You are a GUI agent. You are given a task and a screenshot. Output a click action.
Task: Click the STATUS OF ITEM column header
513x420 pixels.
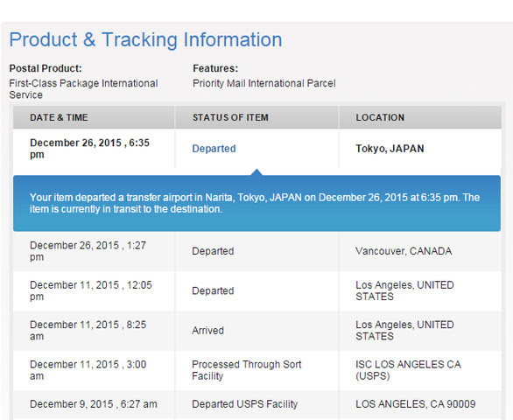230,117
